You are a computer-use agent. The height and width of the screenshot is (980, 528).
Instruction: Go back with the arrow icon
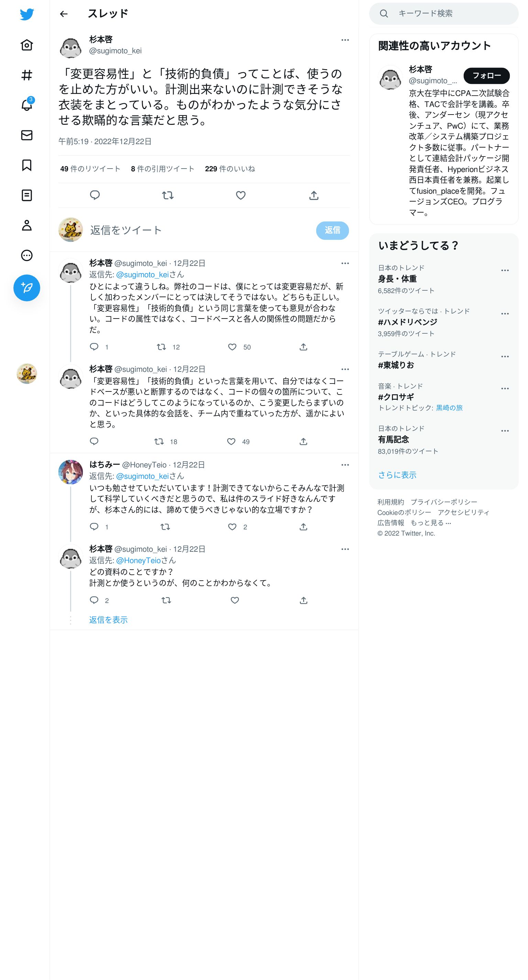tap(64, 14)
